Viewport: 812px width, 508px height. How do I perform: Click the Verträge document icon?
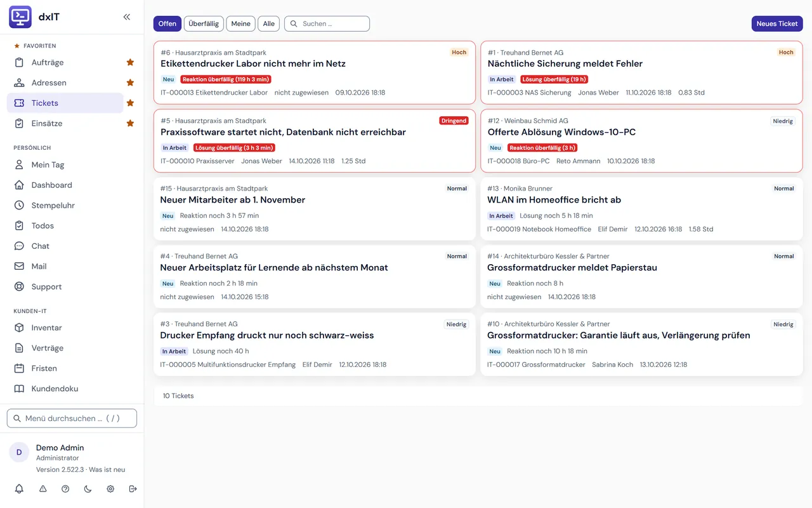[x=19, y=348]
